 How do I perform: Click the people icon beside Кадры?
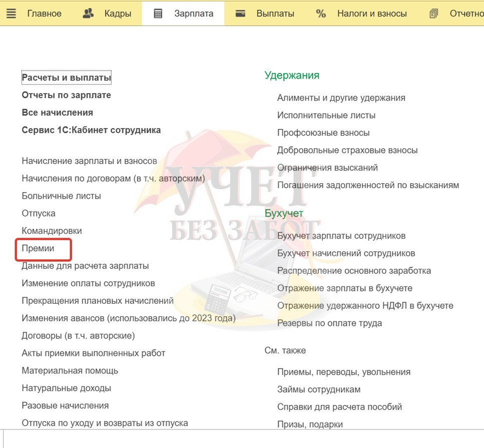[88, 14]
